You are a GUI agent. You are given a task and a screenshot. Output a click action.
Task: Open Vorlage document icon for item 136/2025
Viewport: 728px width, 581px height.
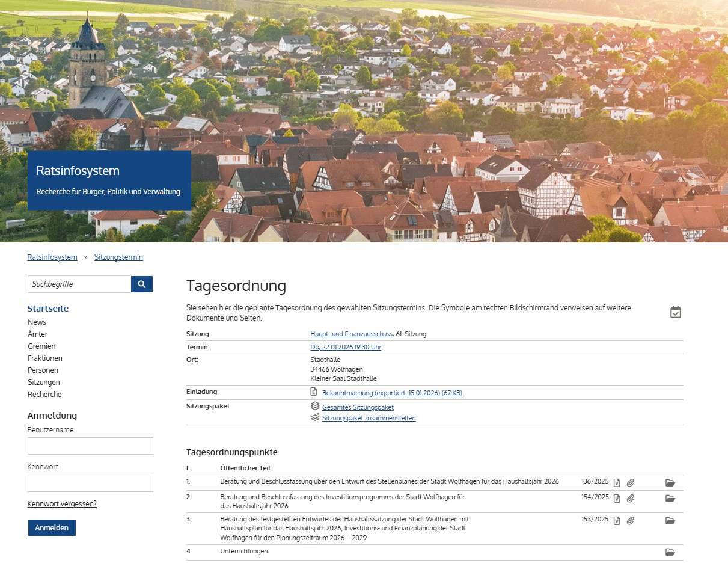coord(617,482)
